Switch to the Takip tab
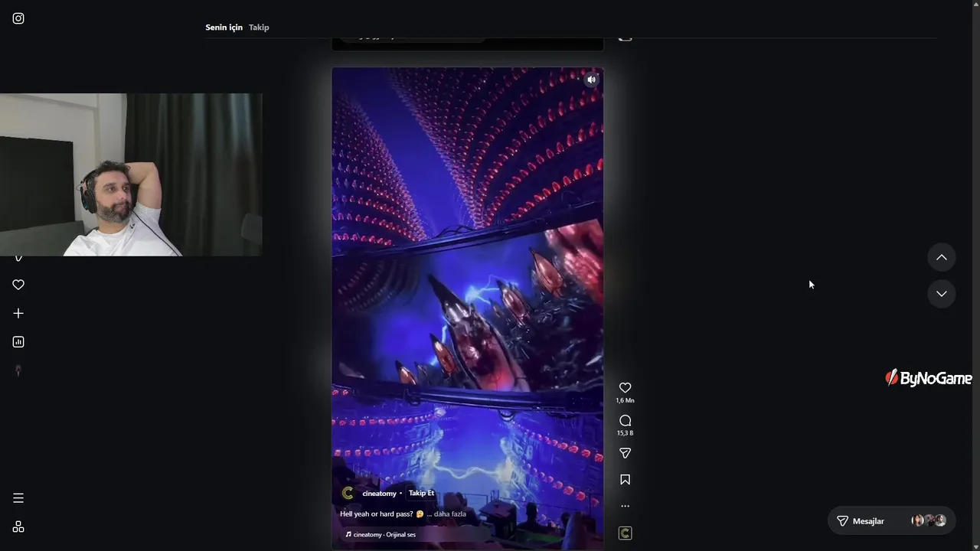 (x=259, y=28)
